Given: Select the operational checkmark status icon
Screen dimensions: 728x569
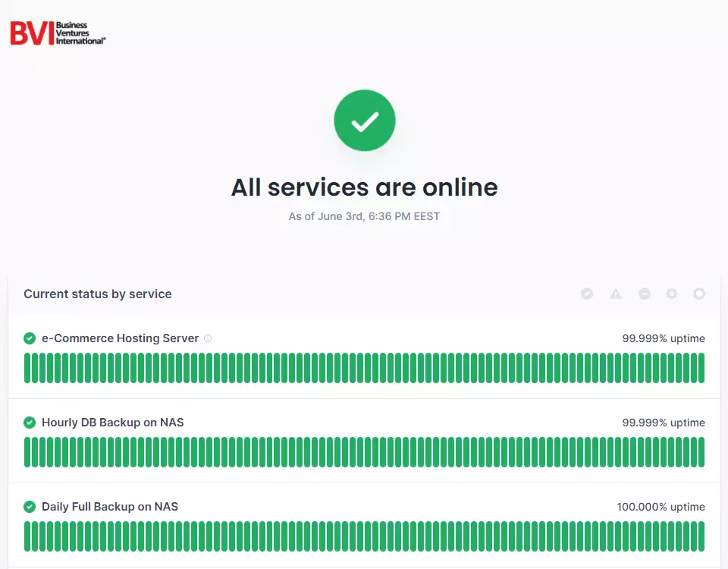Looking at the screenshot, I should (587, 294).
